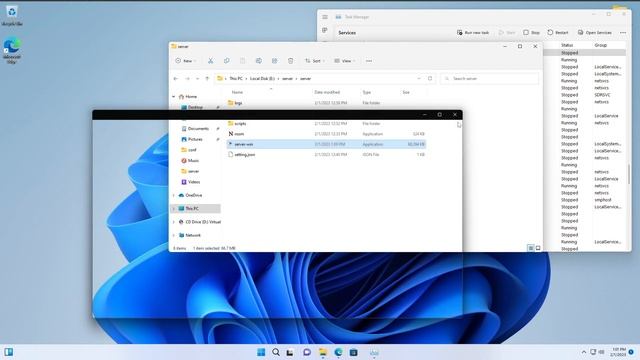Viewport: 640px width, 360px height.
Task: Expand the Network node in navigation pane
Action: point(174,236)
